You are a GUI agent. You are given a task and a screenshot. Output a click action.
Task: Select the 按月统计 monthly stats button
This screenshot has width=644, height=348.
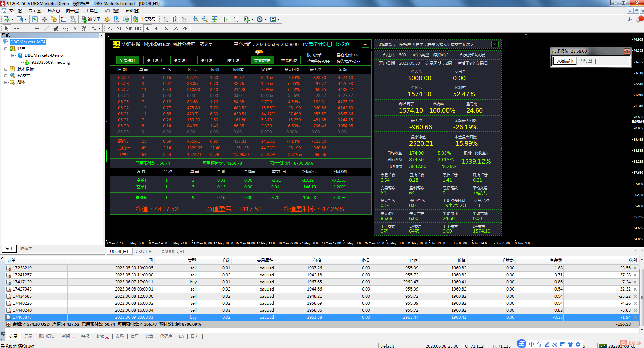tap(208, 61)
